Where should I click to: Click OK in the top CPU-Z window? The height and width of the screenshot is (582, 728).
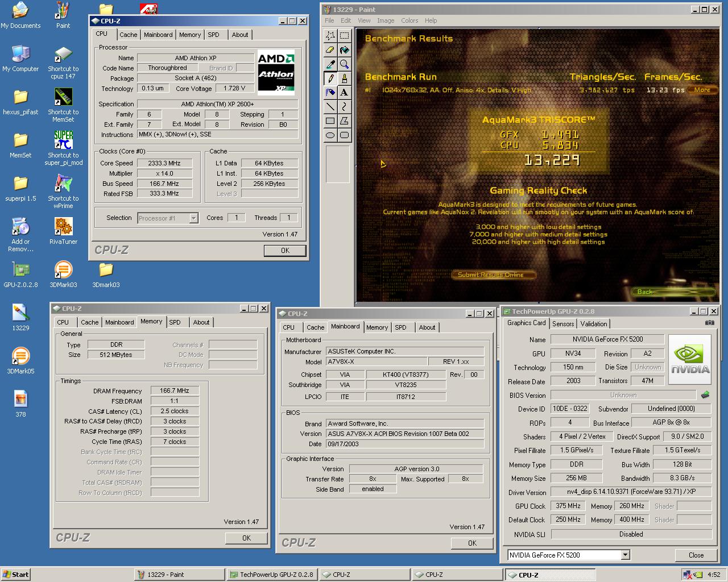(x=285, y=250)
